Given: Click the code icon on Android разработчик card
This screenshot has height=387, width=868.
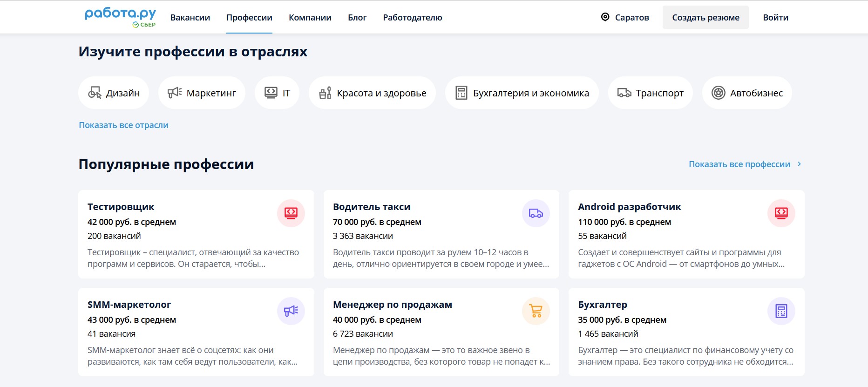Looking at the screenshot, I should (x=781, y=213).
